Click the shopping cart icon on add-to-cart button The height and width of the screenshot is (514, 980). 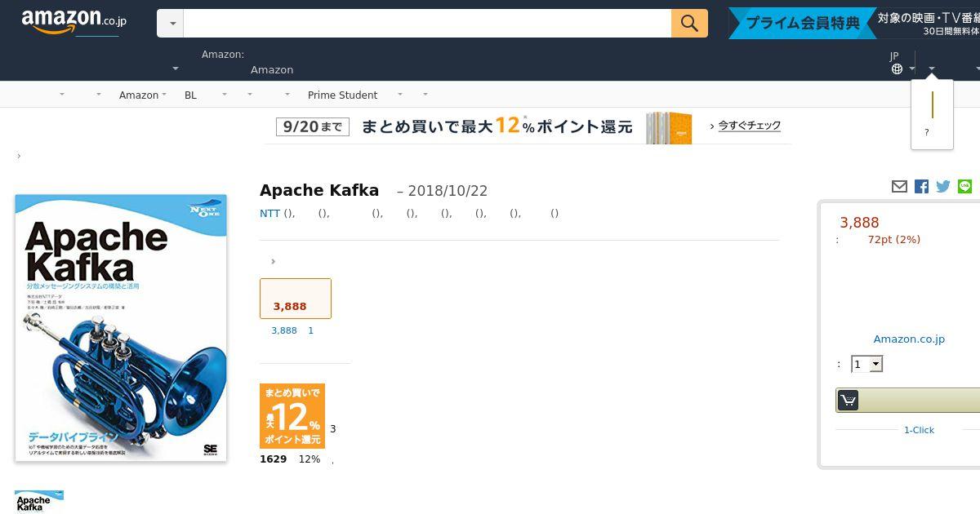coord(849,401)
